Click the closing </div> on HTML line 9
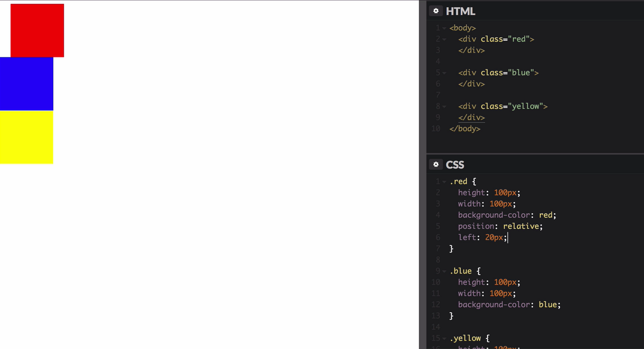Image resolution: width=644 pixels, height=349 pixels. 471,118
